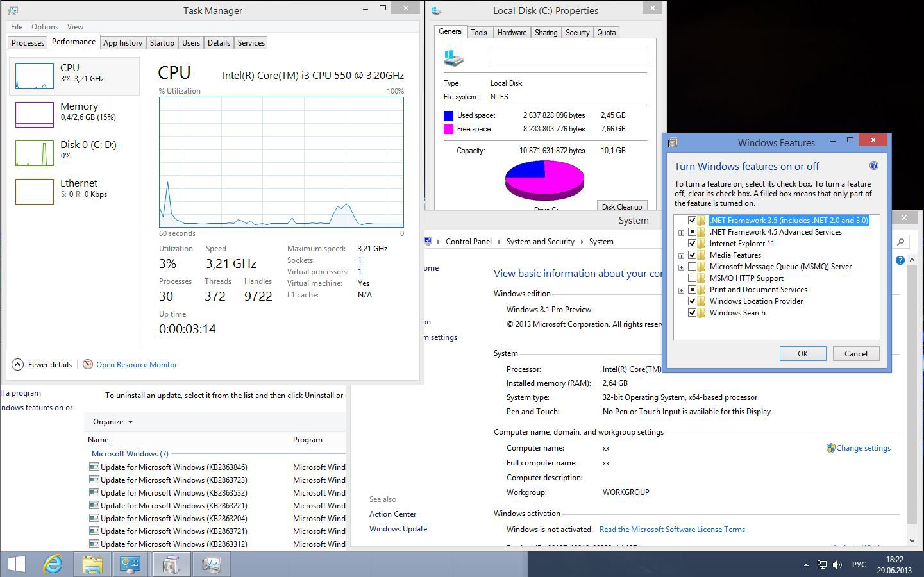Viewport: 924px width, 577px height.
Task: Open the File menu in Task Manager
Action: click(17, 27)
